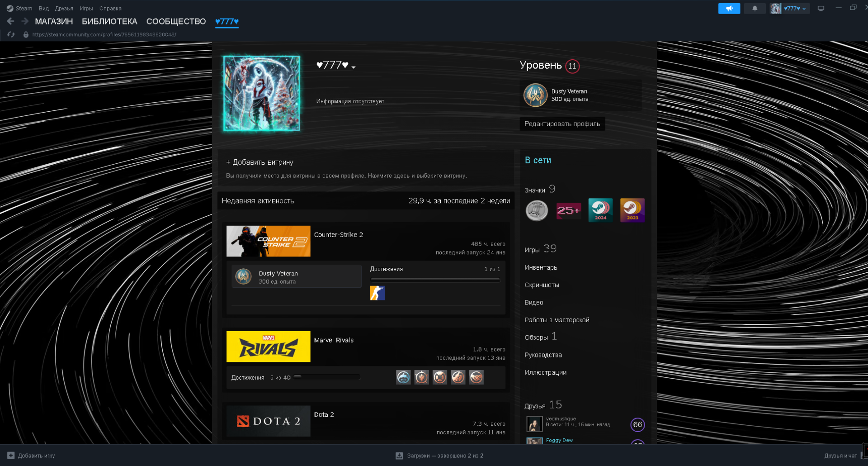The width and height of the screenshot is (868, 466).
Task: Click the level 11 circle
Action: tap(572, 66)
